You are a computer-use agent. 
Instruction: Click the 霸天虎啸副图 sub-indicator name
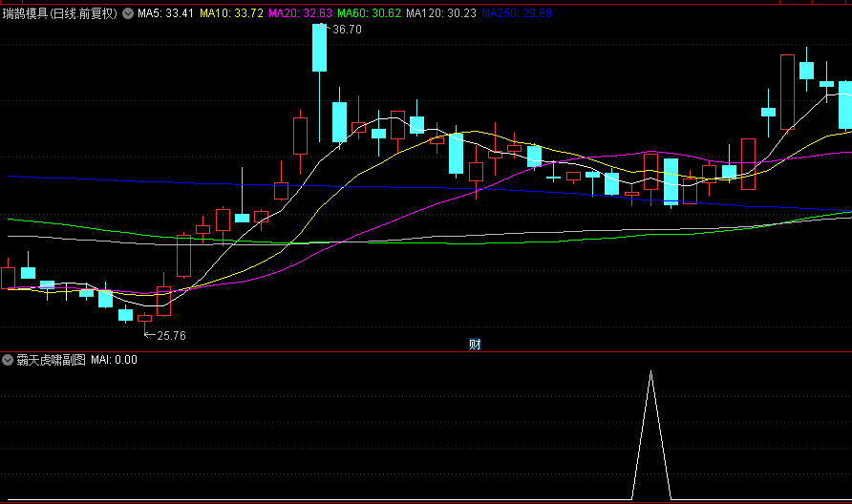pos(51,360)
